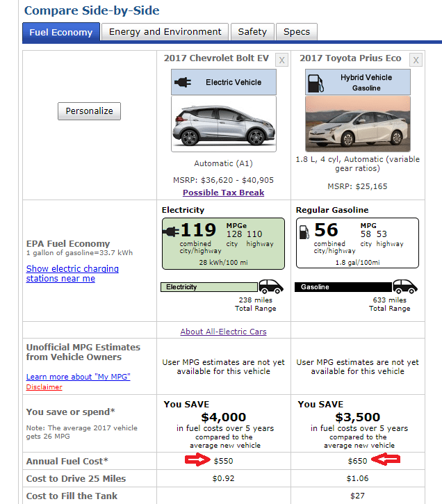Image resolution: width=442 pixels, height=504 pixels.
Task: Click the Compare Side-by-Side heading
Action: [x=92, y=10]
